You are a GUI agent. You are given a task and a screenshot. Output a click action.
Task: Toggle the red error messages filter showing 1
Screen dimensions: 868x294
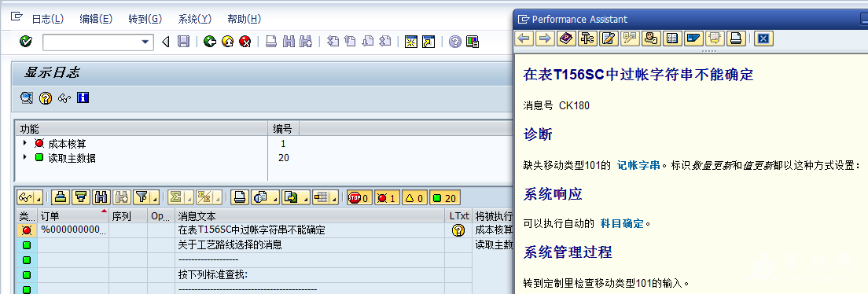pos(388,197)
